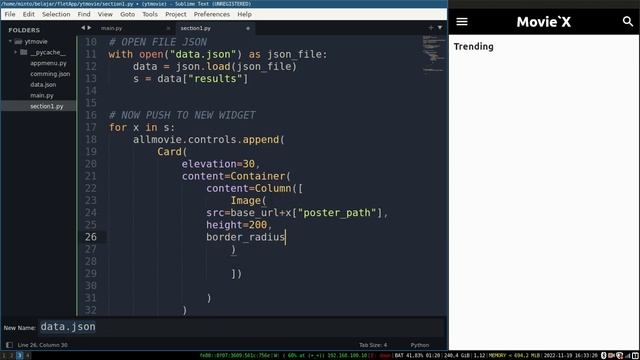Screen dimensions: 640x360
Task: Switch to workspace 1 in taskbar
Action: click(3, 356)
